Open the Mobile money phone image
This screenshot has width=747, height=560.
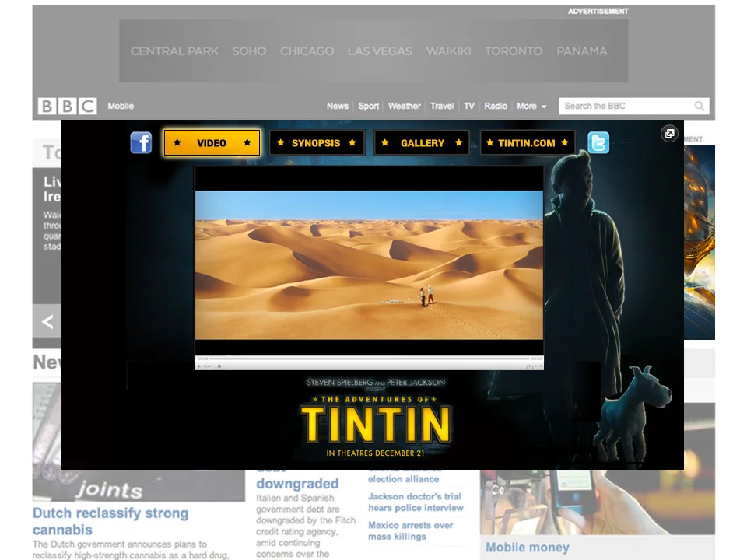click(598, 502)
